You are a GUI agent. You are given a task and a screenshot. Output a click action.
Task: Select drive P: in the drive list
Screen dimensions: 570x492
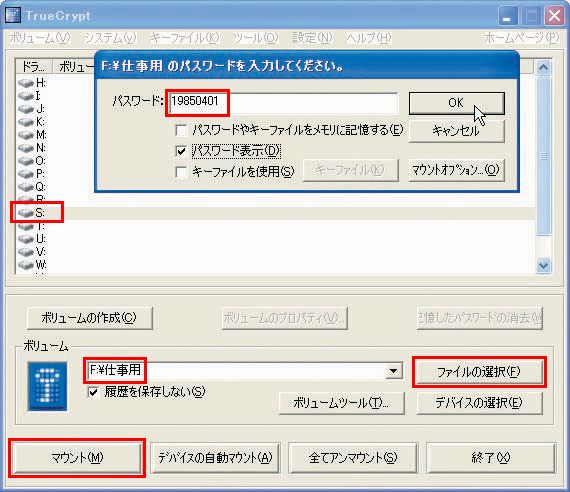click(x=32, y=174)
